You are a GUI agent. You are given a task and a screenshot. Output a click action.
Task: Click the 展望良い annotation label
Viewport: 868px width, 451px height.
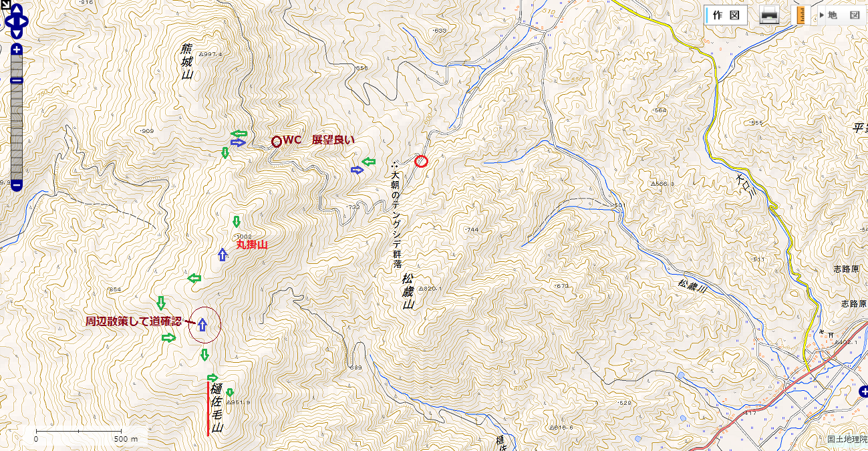pyautogui.click(x=333, y=140)
